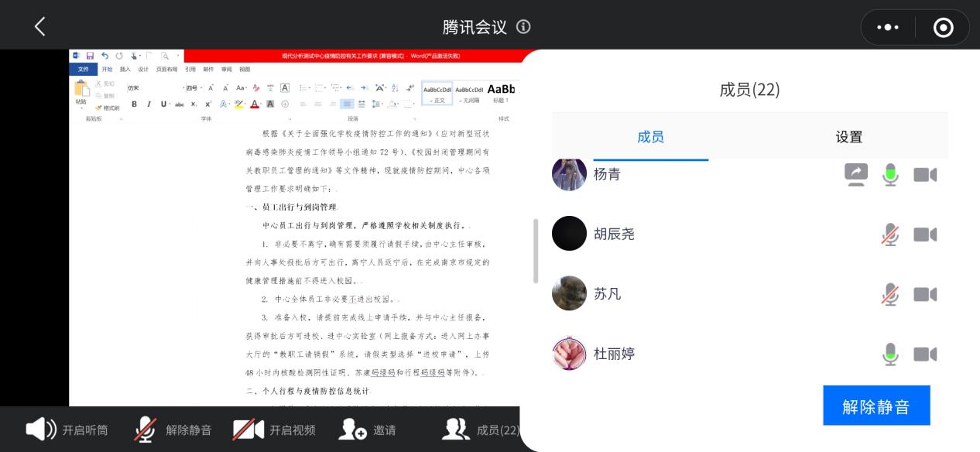Open 审阅 ribbon tab in Word

(227, 69)
